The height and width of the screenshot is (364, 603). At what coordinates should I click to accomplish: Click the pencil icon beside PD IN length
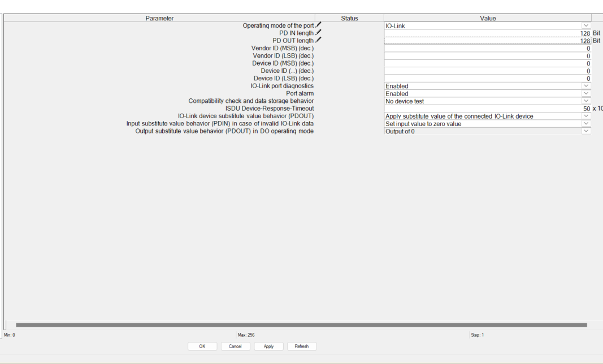(318, 33)
